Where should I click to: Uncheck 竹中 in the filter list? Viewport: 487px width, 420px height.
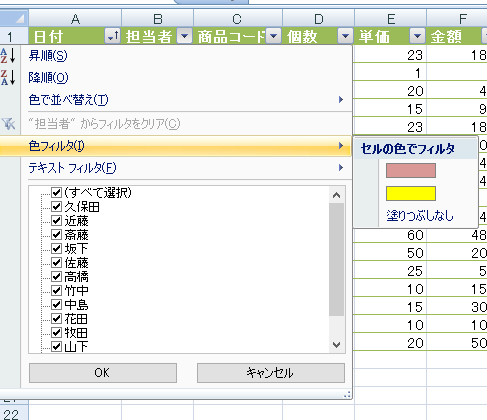(x=56, y=291)
